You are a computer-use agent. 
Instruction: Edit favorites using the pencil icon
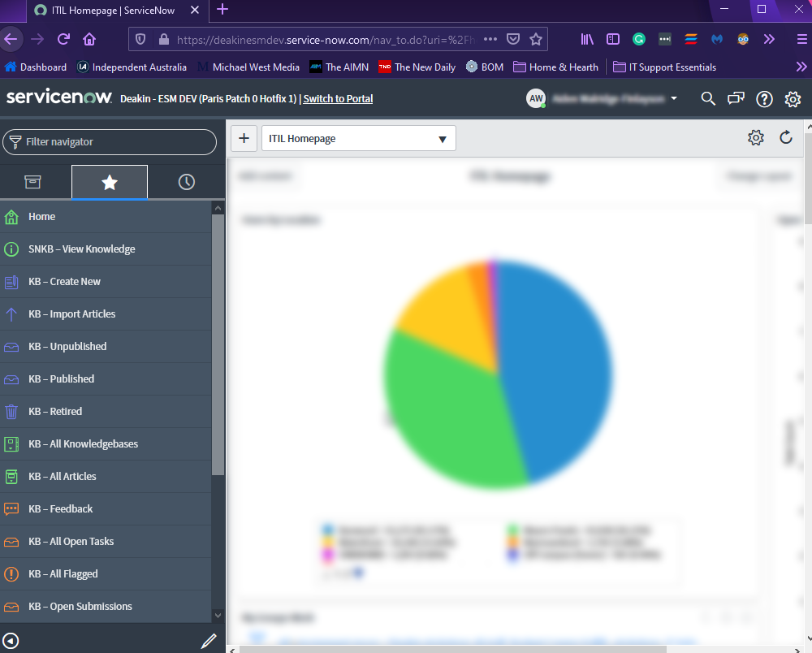[x=209, y=641]
